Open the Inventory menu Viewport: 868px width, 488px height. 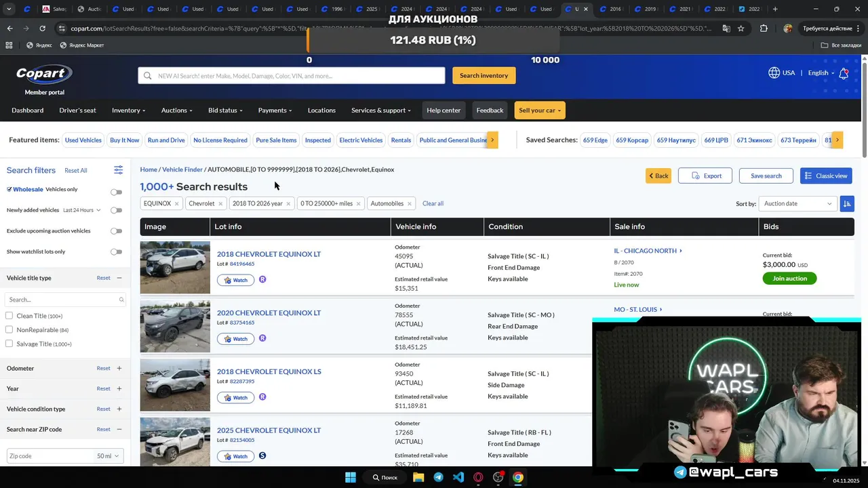[x=129, y=110]
